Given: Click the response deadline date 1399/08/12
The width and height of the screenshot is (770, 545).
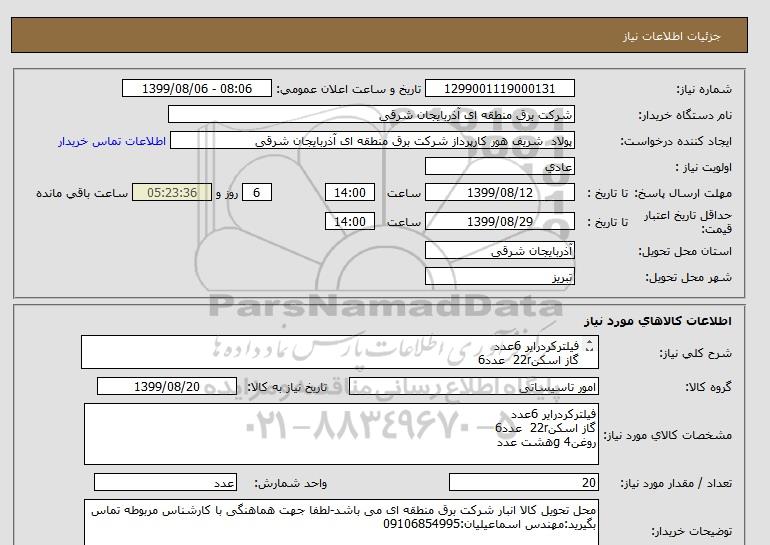Looking at the screenshot, I should click(x=499, y=193).
